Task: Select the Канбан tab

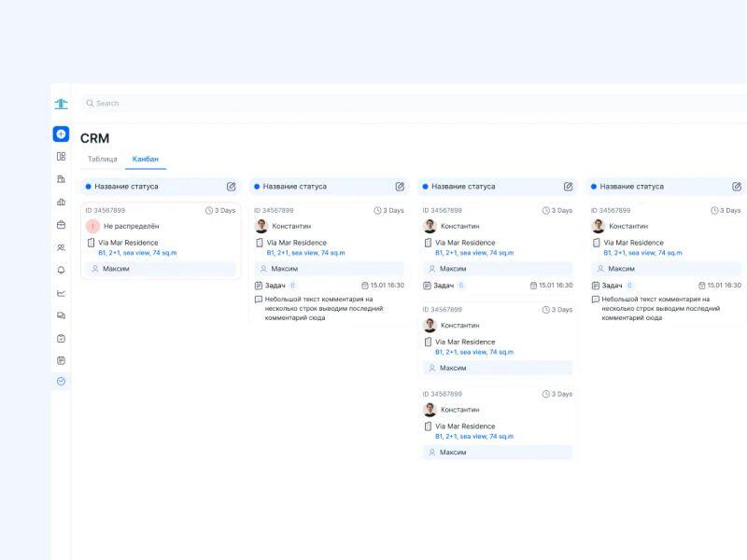Action: [x=145, y=160]
